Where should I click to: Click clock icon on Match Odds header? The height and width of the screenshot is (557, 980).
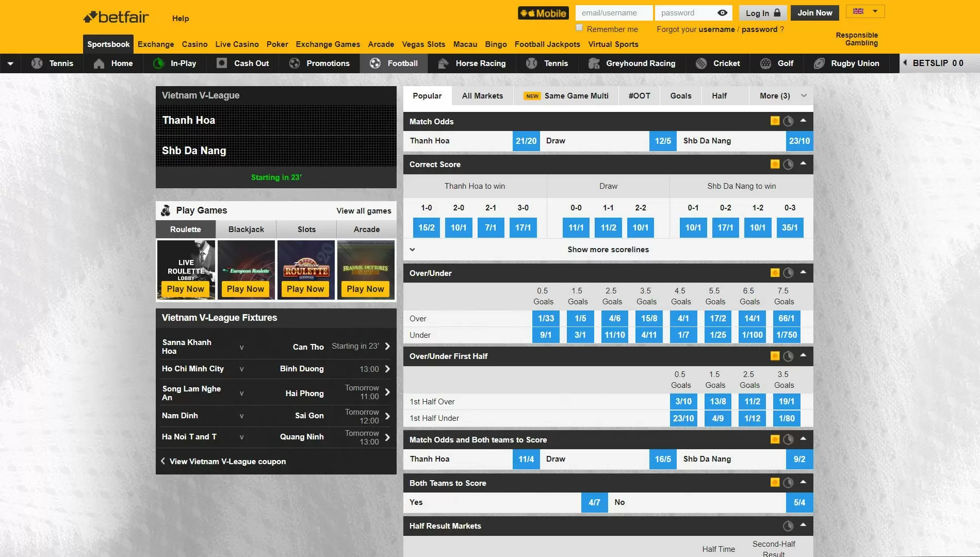tap(788, 121)
